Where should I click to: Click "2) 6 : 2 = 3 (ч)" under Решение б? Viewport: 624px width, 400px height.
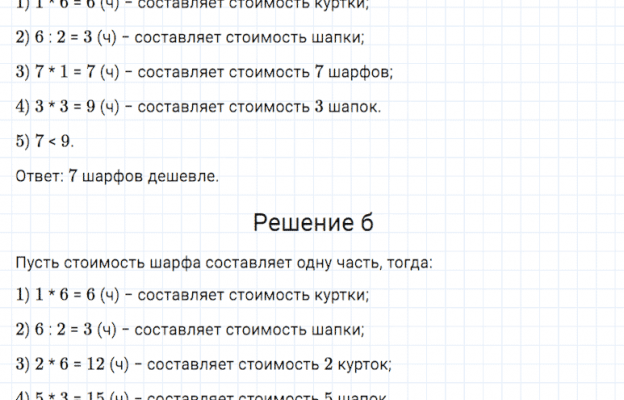71,330
